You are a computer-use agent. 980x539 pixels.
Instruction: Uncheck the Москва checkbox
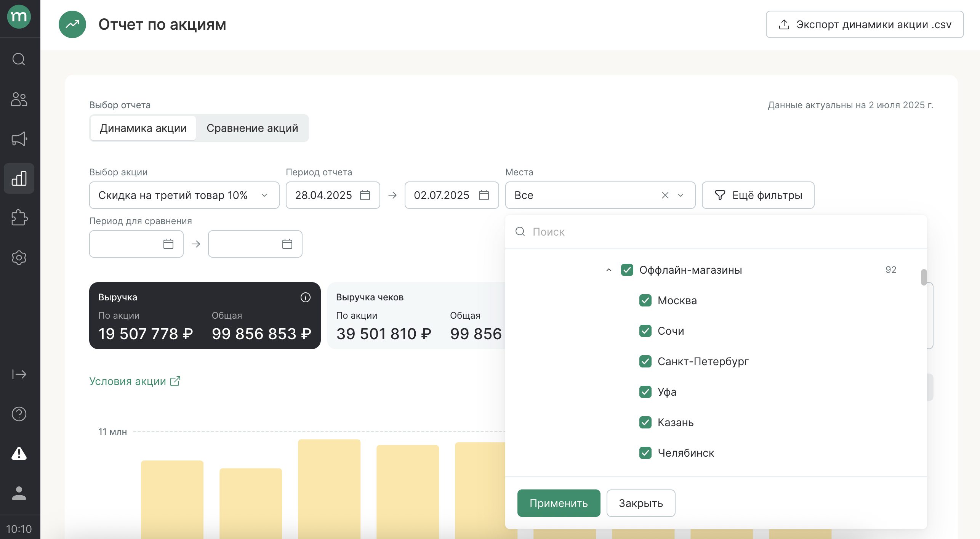coord(645,300)
